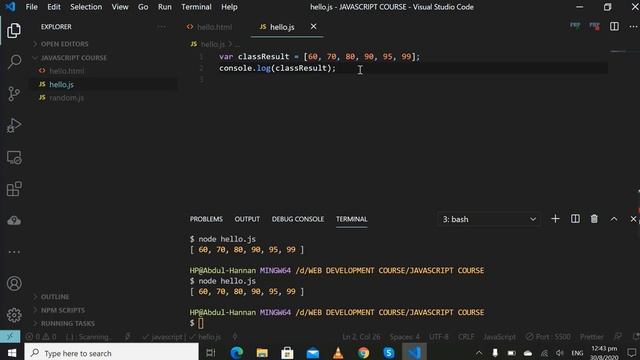Open the Windows Start menu
The image size is (640, 360).
tap(11, 353)
